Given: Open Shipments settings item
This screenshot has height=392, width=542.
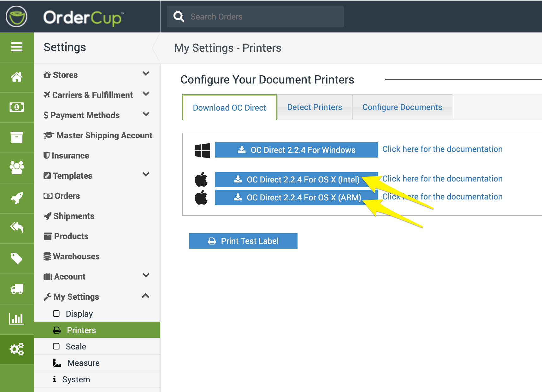Looking at the screenshot, I should pyautogui.click(x=69, y=216).
